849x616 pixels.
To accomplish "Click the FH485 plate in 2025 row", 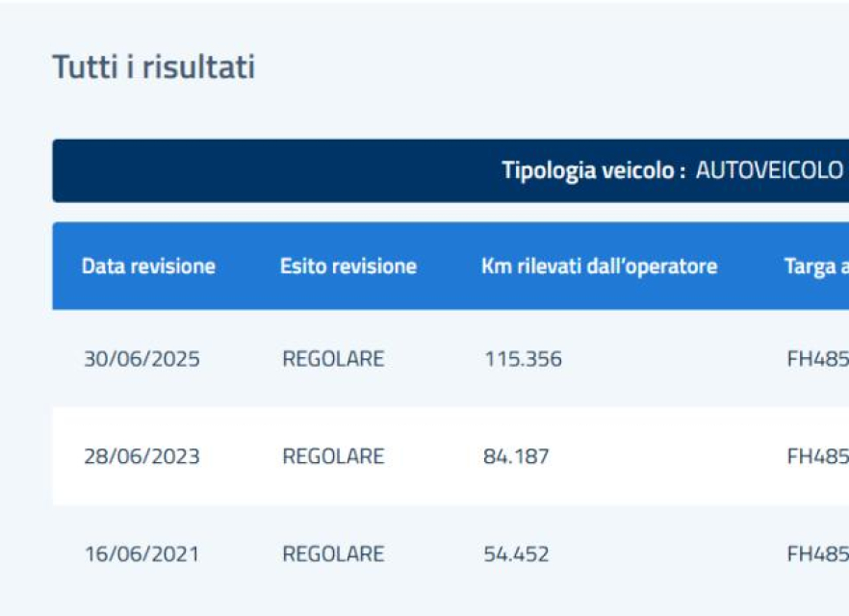I will tap(817, 359).
